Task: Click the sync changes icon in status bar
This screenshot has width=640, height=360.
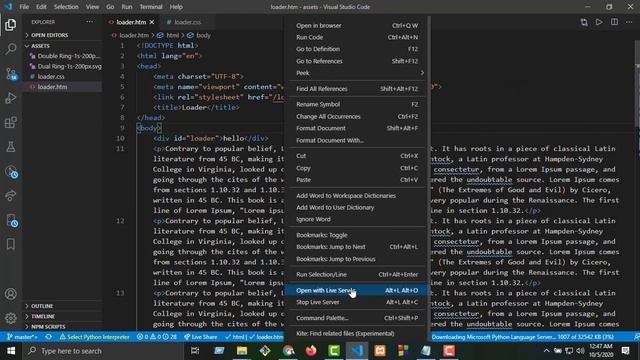Action: point(49,337)
